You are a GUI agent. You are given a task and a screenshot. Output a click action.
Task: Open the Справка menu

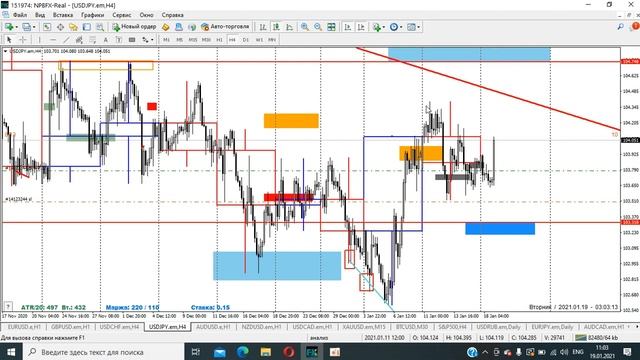173,15
